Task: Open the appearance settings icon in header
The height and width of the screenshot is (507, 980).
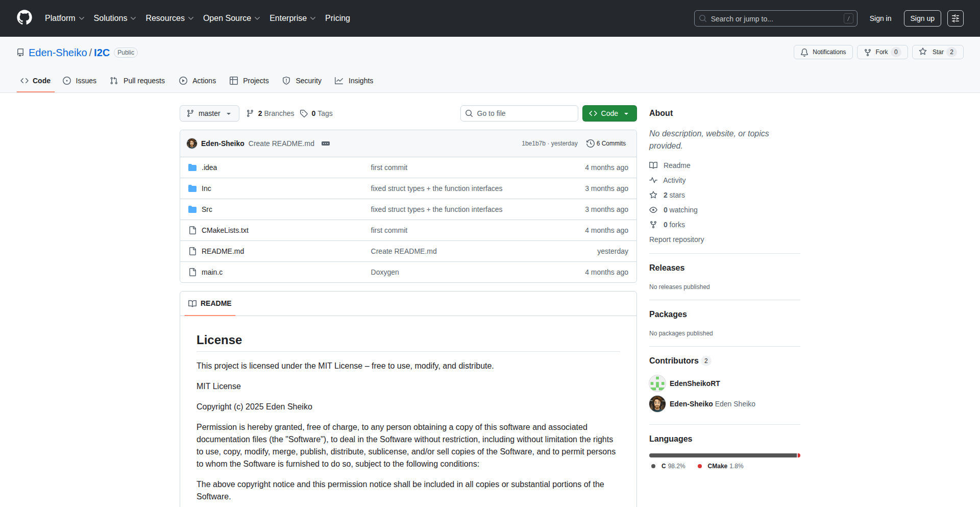Action: 955,18
